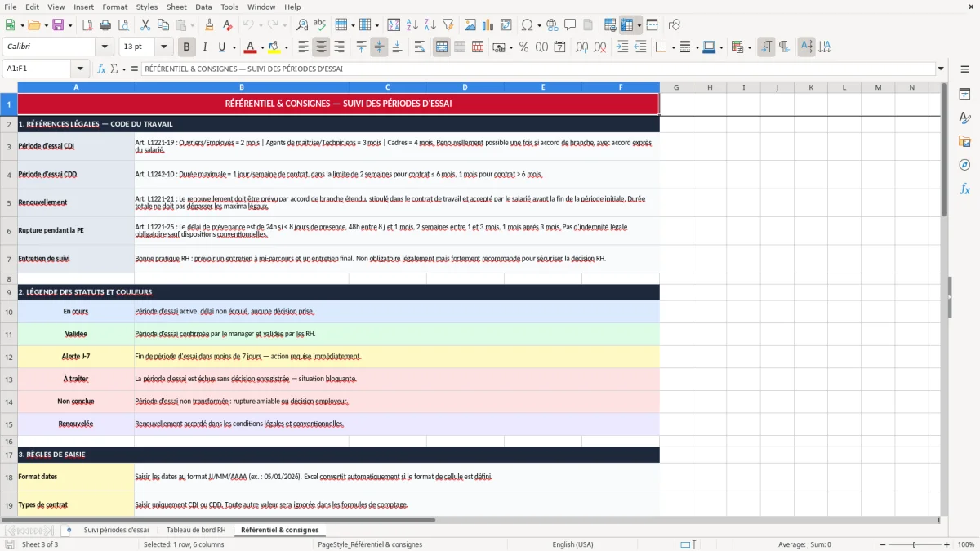The height and width of the screenshot is (551, 980).
Task: Click Increase Indent icon
Action: click(622, 47)
